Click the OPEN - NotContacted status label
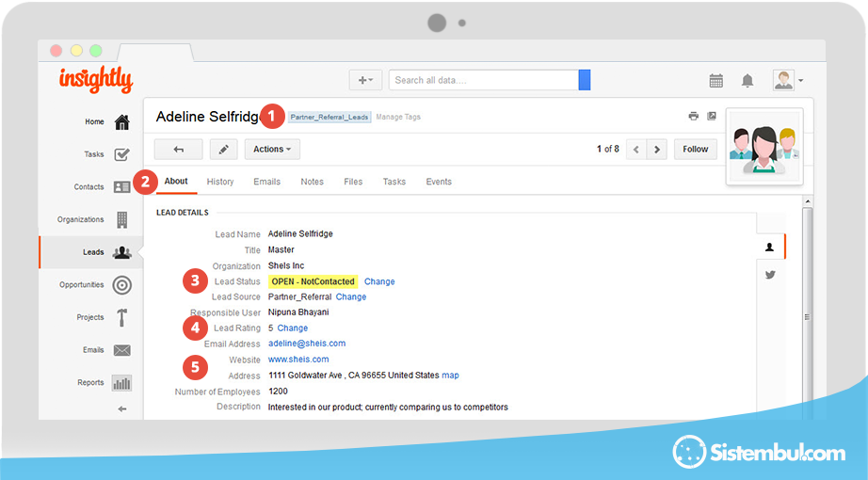This screenshot has height=480, width=868. 313,281
